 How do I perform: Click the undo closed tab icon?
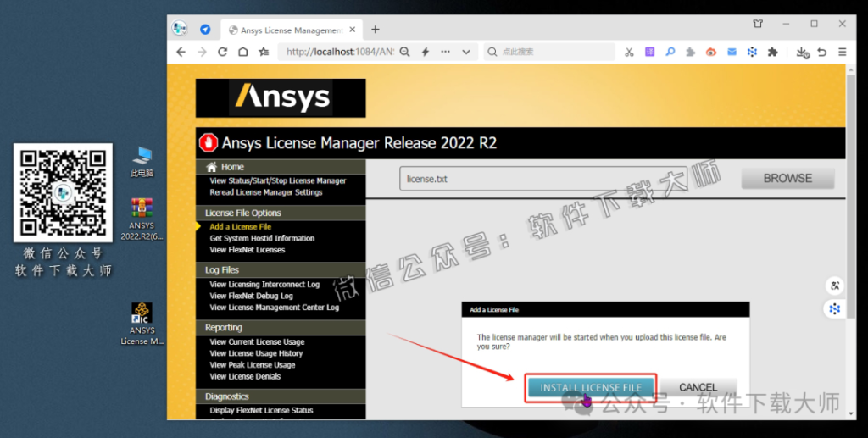click(x=822, y=52)
